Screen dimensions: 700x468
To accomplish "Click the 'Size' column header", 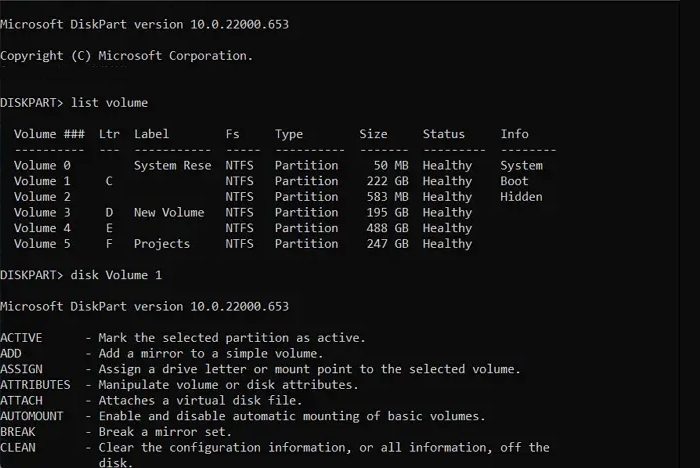I will click(x=373, y=134).
